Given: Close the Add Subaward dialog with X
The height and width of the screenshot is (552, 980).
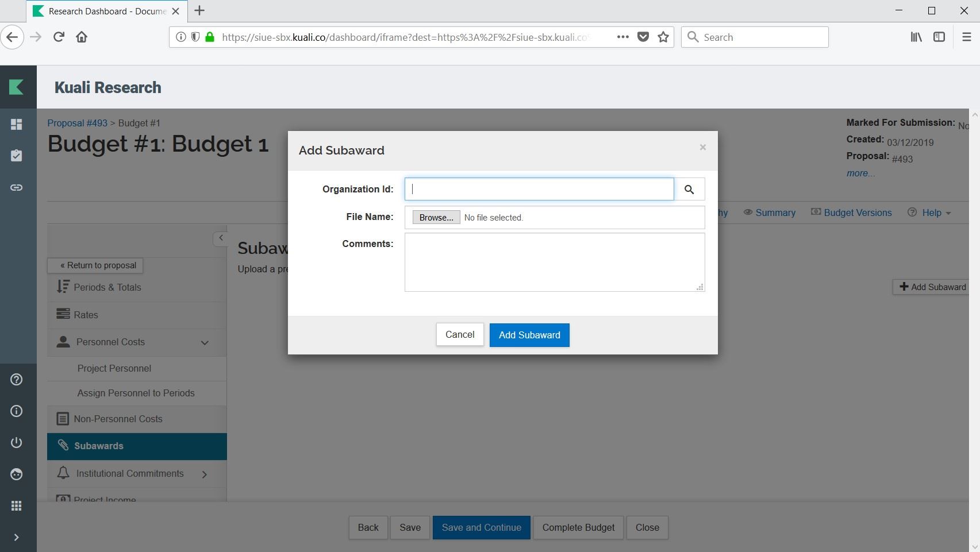Looking at the screenshot, I should 702,148.
